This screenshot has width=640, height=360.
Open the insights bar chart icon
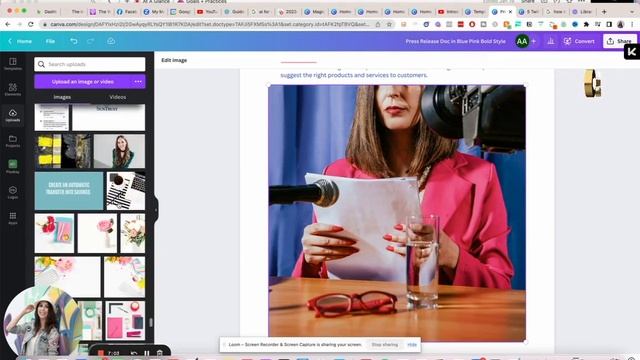pos(551,41)
